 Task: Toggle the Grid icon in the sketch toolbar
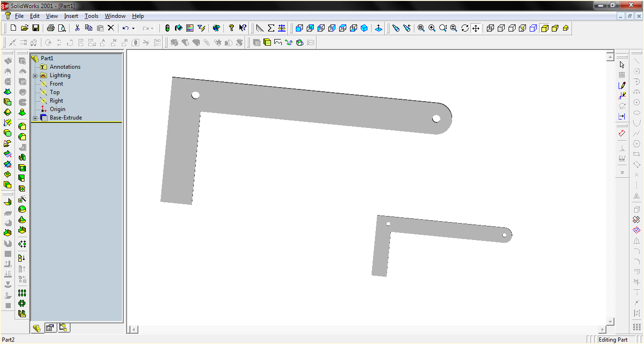622,75
